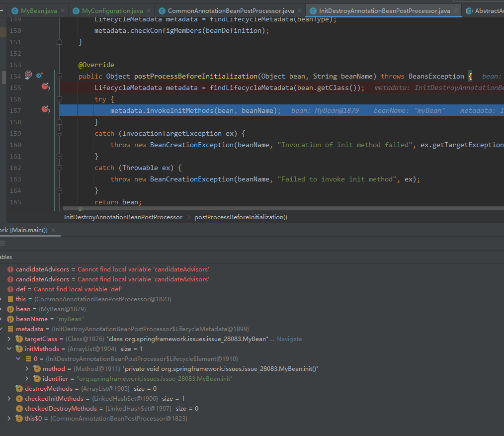Viewport: 504px width, 436px height.
Task: Select the checkedDestroyMethods row
Action: (252, 409)
